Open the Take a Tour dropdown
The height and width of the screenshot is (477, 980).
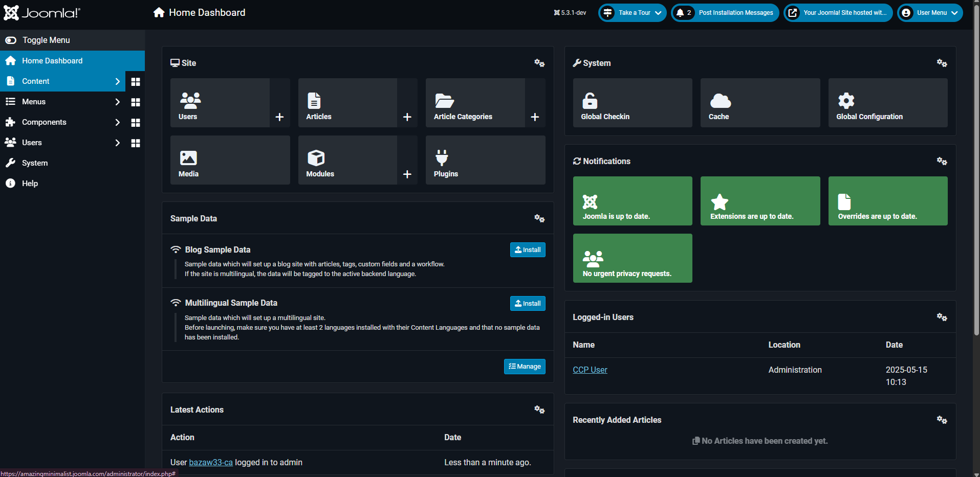632,13
